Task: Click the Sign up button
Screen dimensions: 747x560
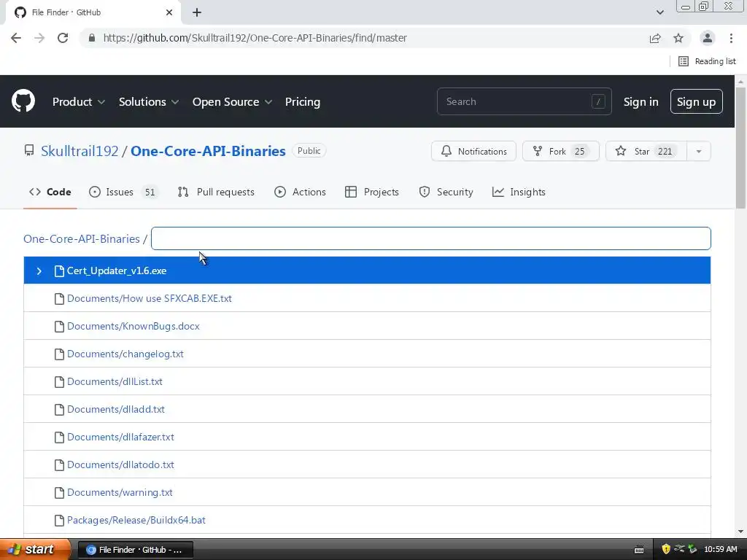Action: (696, 101)
